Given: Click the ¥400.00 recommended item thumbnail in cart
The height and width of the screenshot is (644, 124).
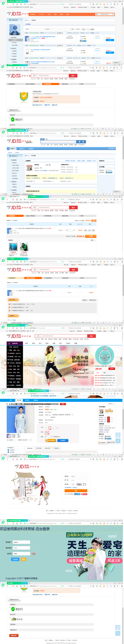Looking at the screenshot, I should click(13, 247).
